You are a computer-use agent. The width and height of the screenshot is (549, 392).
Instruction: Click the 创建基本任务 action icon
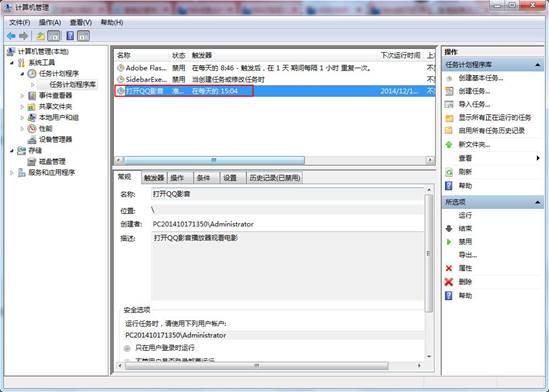pyautogui.click(x=449, y=78)
